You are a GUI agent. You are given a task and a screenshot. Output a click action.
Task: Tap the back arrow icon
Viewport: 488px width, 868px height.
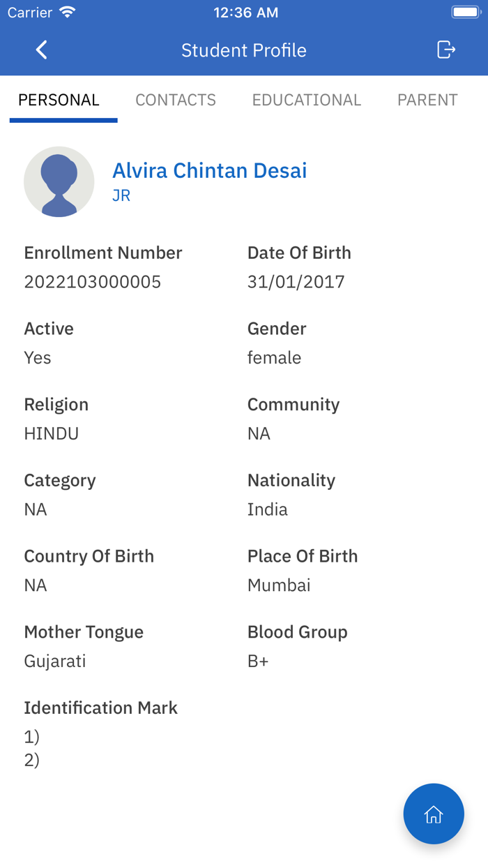tap(42, 50)
